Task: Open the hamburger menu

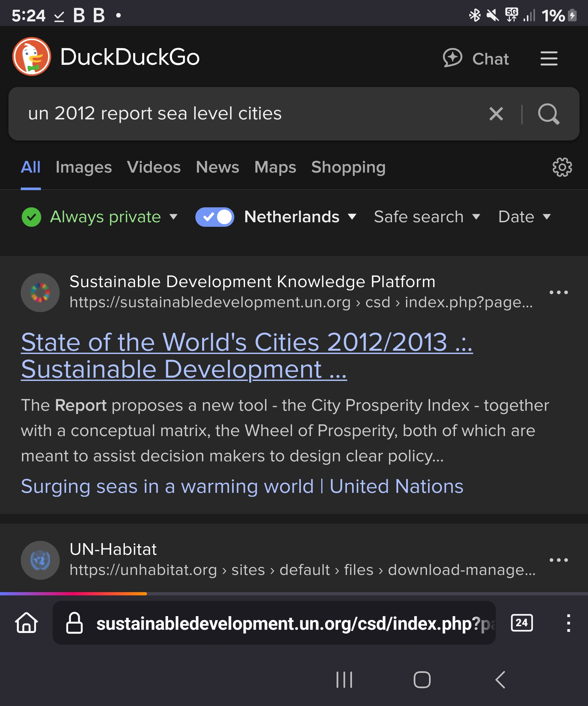Action: pos(549,58)
